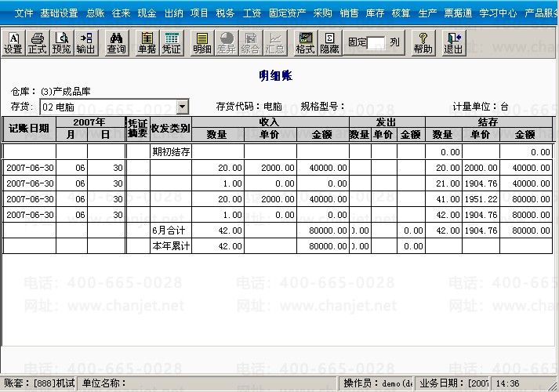Select the 明细 detail view icon
The width and height of the screenshot is (559, 392).
[x=202, y=43]
